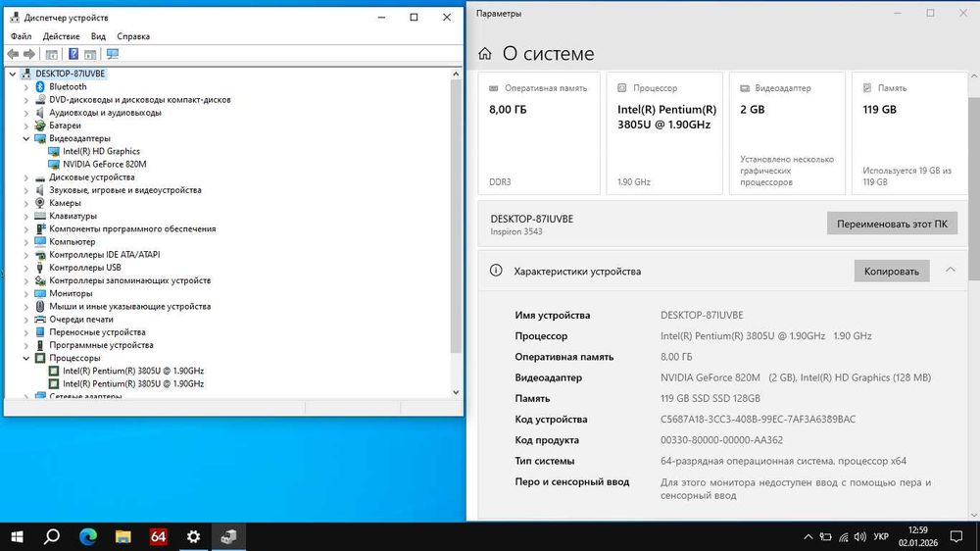Open taskbar search magnifier

point(53,536)
